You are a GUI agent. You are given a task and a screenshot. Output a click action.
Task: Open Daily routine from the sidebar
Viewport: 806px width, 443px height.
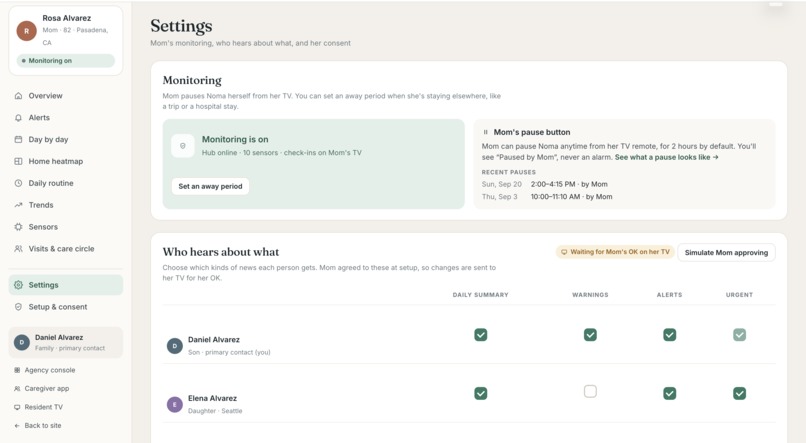(x=66, y=183)
